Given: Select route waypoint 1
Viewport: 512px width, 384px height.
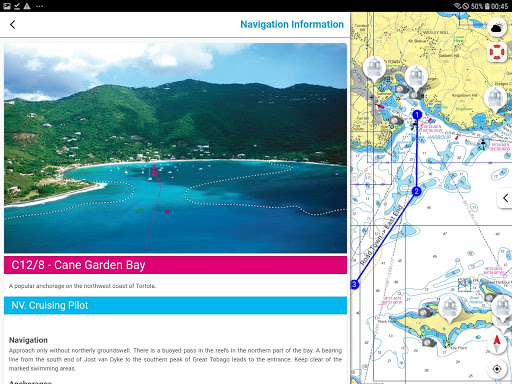Looking at the screenshot, I should point(417,115).
